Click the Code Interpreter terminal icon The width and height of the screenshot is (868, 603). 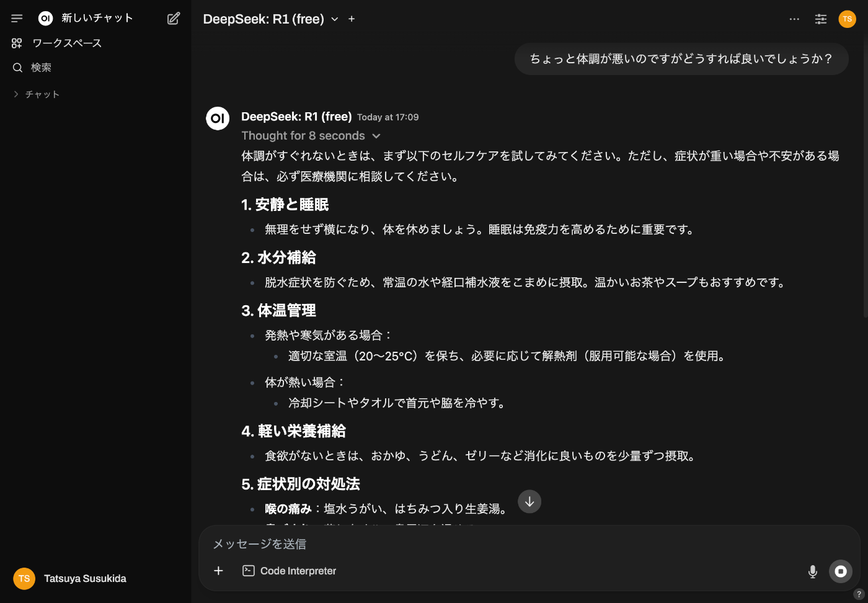coord(249,571)
